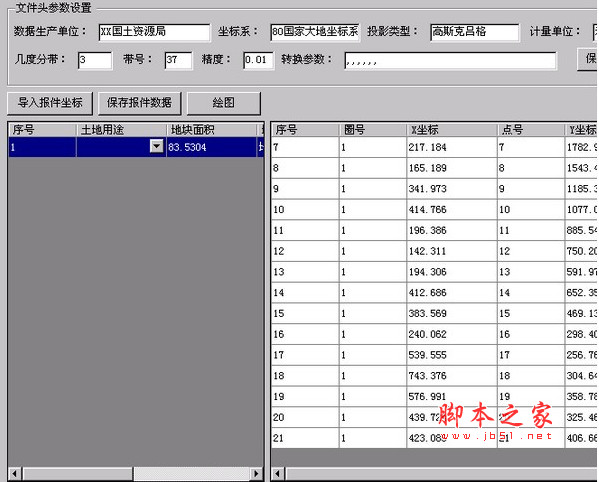Select X coordinate cell 383.569
Viewport: 599px width, 482px height.
pos(452,313)
